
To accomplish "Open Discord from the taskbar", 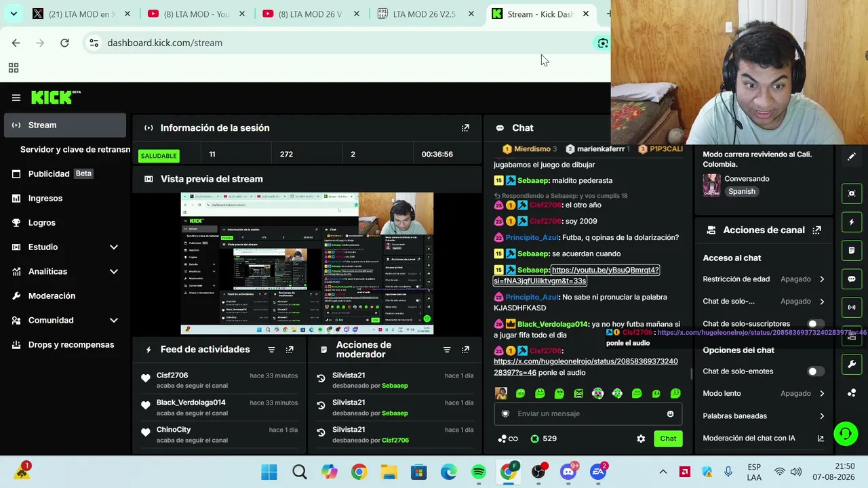I will pyautogui.click(x=568, y=472).
